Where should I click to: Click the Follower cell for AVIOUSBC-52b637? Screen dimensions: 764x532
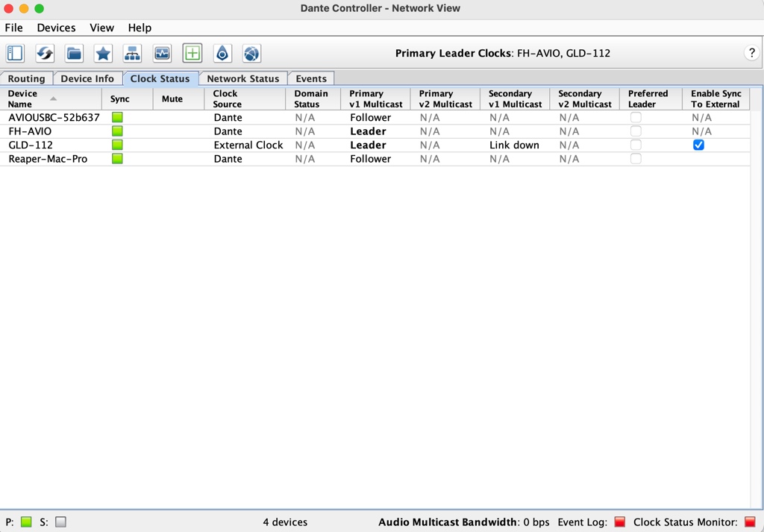pos(370,117)
